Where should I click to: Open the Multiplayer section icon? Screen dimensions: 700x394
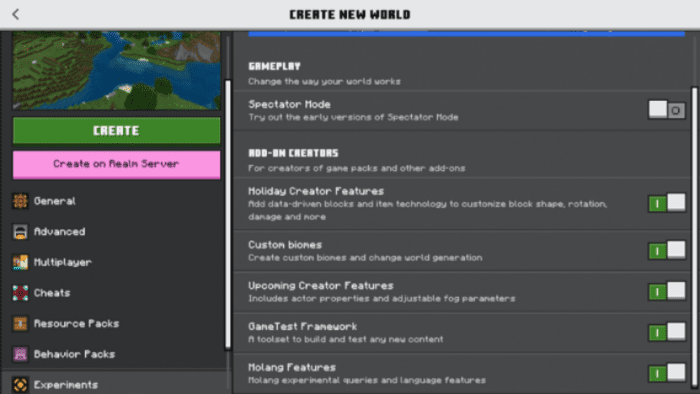20,262
